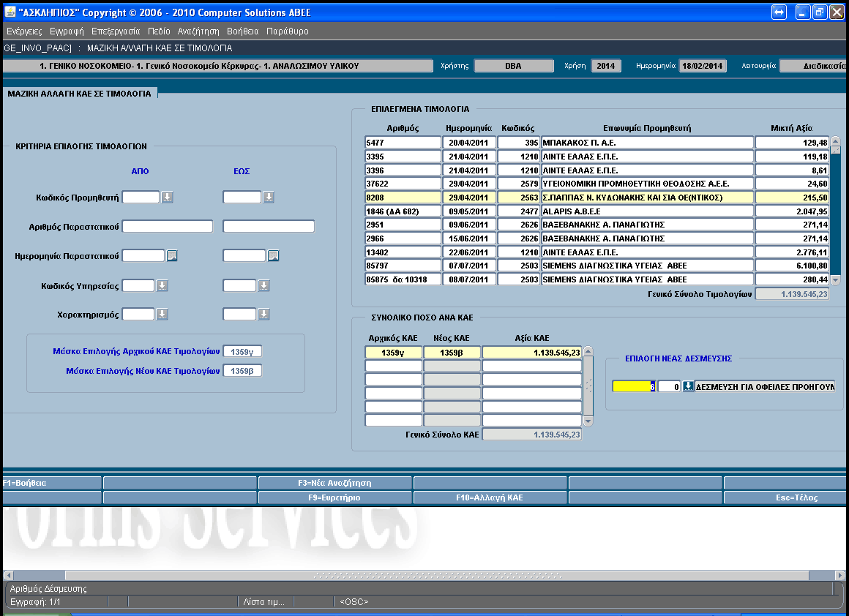Select invoice 85875 δα 10318
The image size is (849, 616).
(403, 279)
